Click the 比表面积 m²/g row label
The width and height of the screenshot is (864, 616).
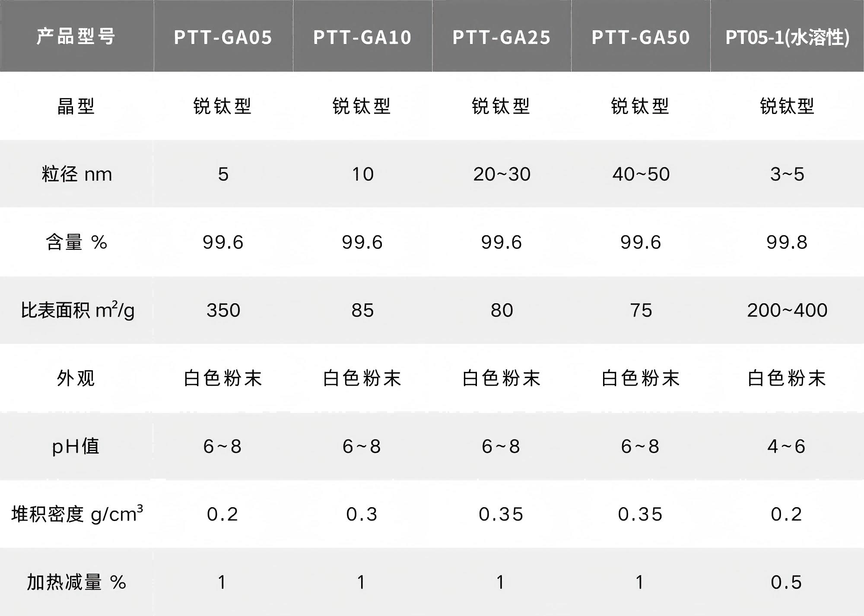[x=78, y=310]
